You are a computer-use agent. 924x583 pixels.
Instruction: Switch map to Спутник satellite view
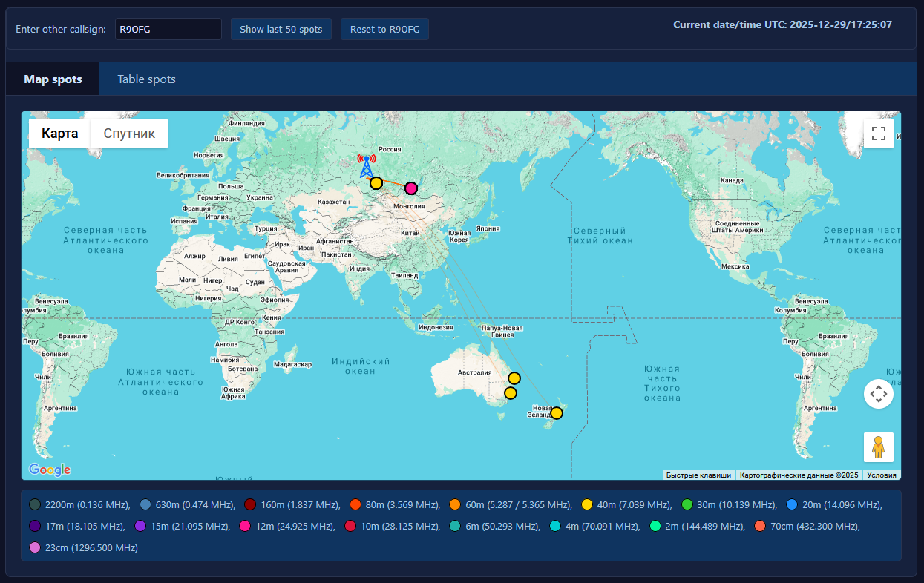point(129,134)
